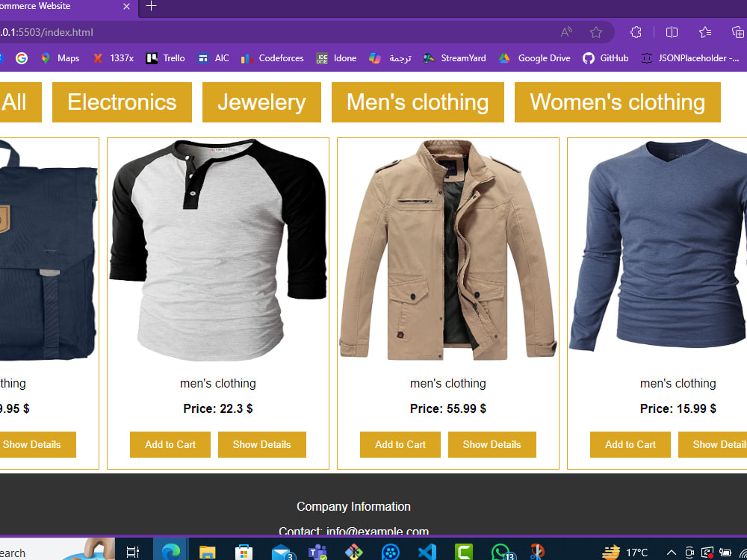The height and width of the screenshot is (560, 747).
Task: Open Microsoft Store from the taskbar
Action: (x=244, y=552)
